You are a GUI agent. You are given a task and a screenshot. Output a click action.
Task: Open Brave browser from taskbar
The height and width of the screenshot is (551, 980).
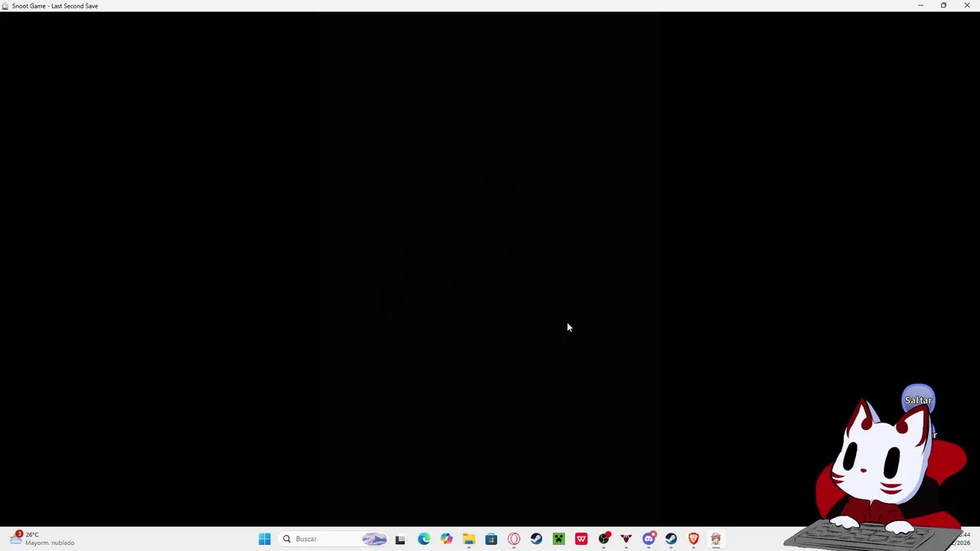(694, 539)
